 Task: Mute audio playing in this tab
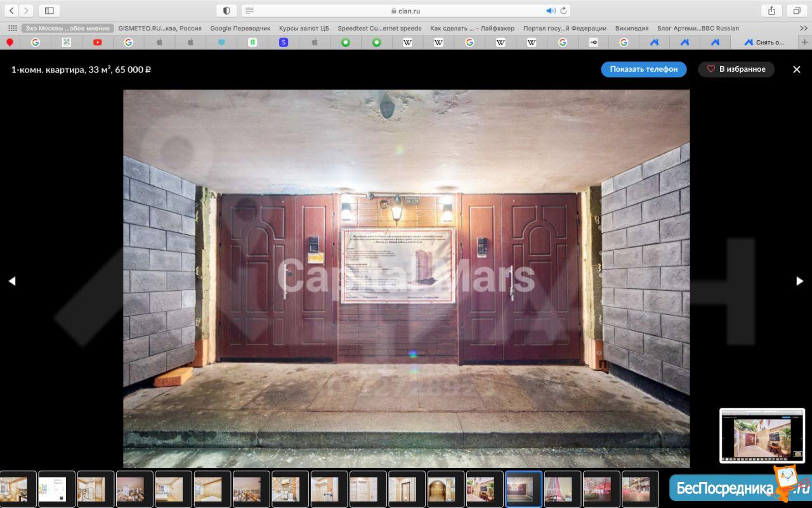click(x=550, y=11)
